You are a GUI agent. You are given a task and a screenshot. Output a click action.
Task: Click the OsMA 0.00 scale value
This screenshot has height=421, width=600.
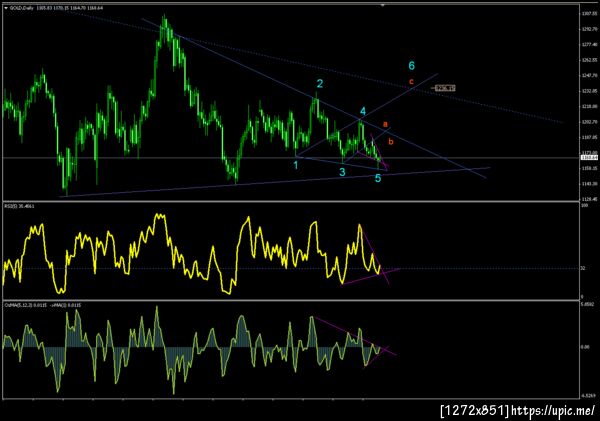tap(585, 347)
